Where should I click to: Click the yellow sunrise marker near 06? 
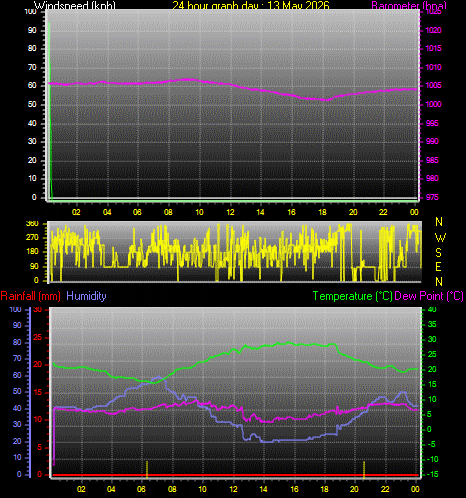(147, 469)
